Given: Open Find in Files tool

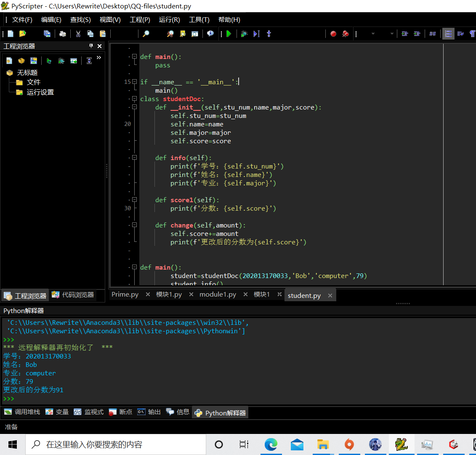Looking at the screenshot, I should [183, 34].
